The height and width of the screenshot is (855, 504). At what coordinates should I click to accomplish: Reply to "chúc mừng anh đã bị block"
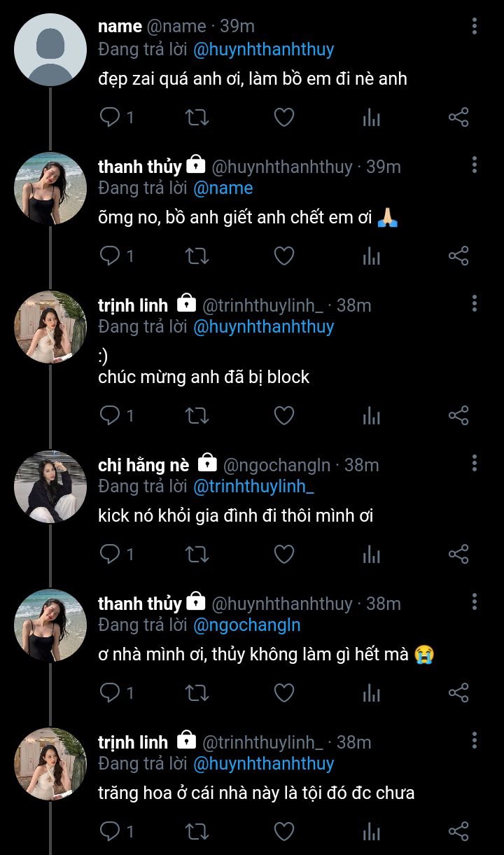tap(111, 416)
